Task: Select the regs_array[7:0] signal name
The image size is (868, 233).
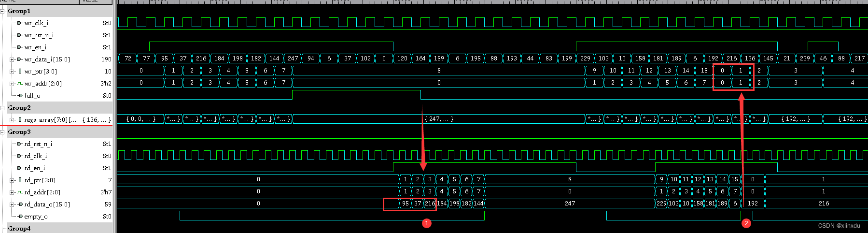Action: point(50,119)
